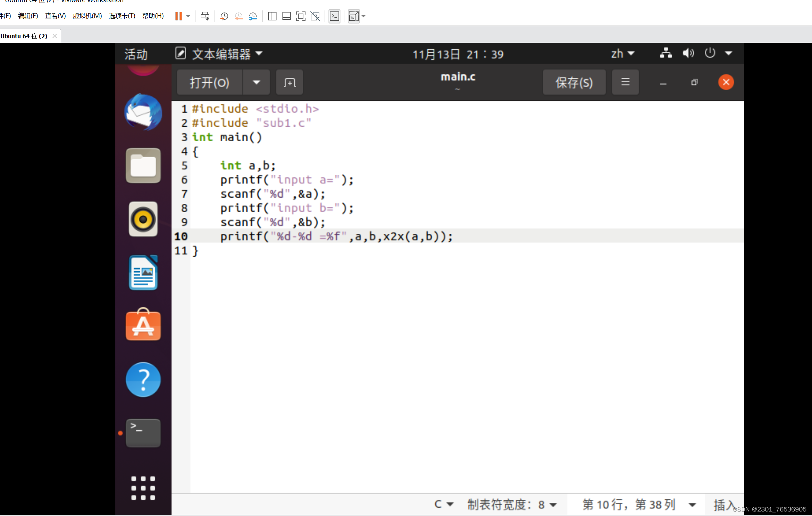Pause the virtual machine in VMware

tap(178, 16)
